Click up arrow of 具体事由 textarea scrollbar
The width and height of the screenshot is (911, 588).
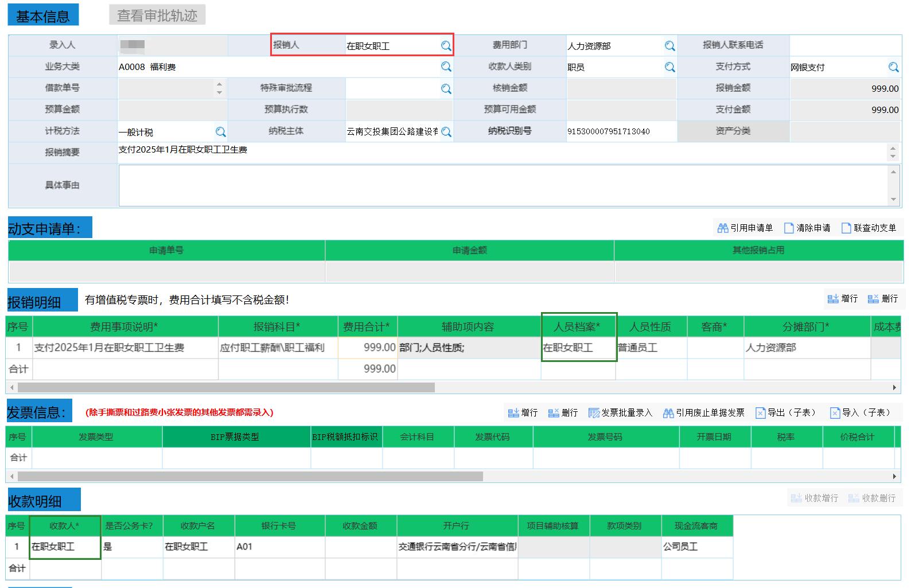(x=893, y=172)
